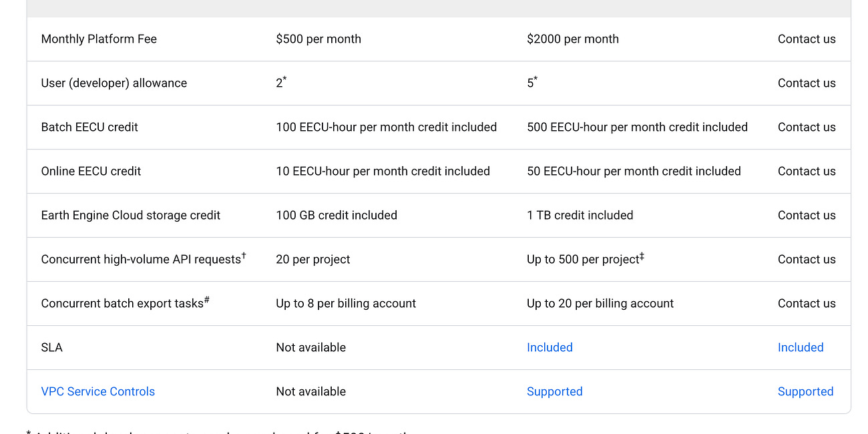
Task: Open the Supported link for VPC Service Controls
Action: [555, 391]
